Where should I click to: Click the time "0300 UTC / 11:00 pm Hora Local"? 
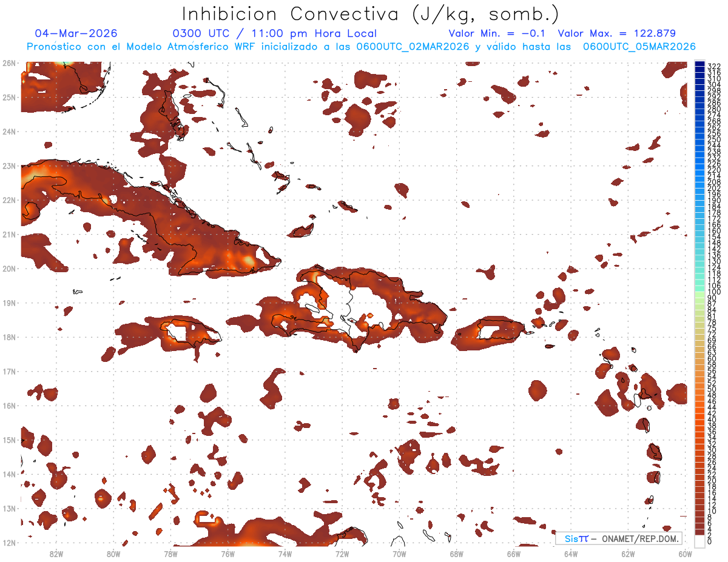pyautogui.click(x=275, y=33)
